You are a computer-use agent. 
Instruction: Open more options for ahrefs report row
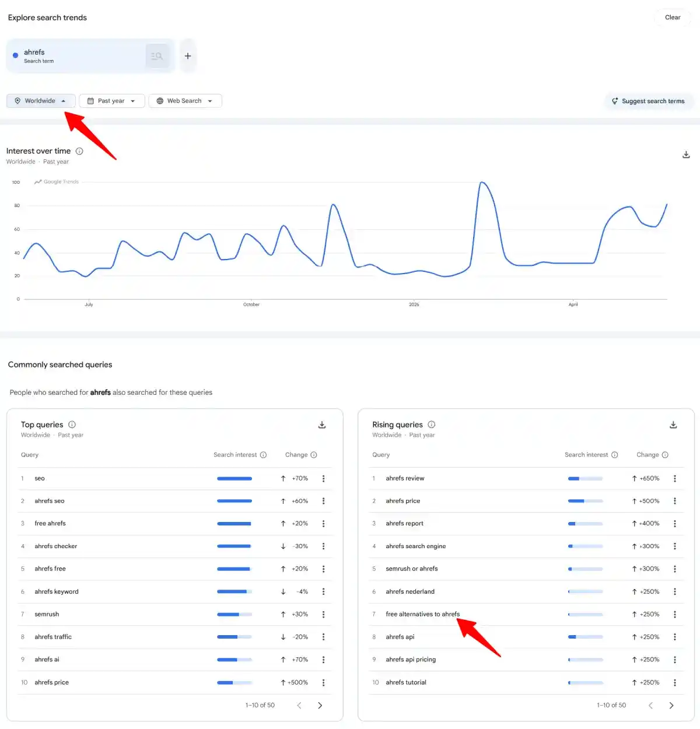coord(675,524)
